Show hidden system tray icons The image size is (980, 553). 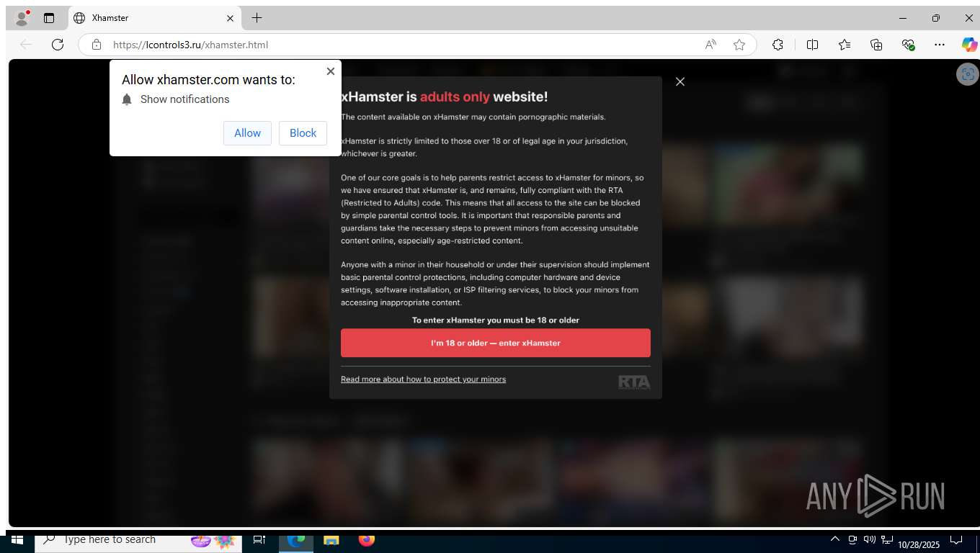point(835,539)
